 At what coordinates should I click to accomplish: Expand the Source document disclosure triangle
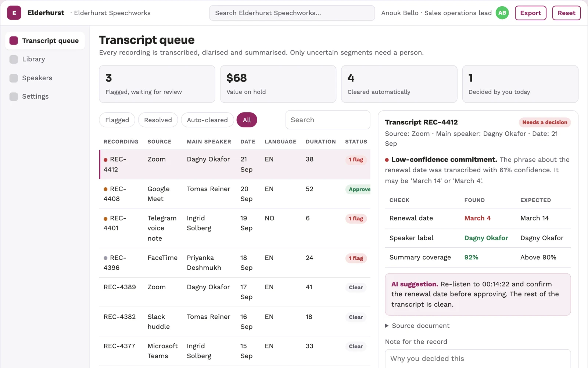coord(387,326)
